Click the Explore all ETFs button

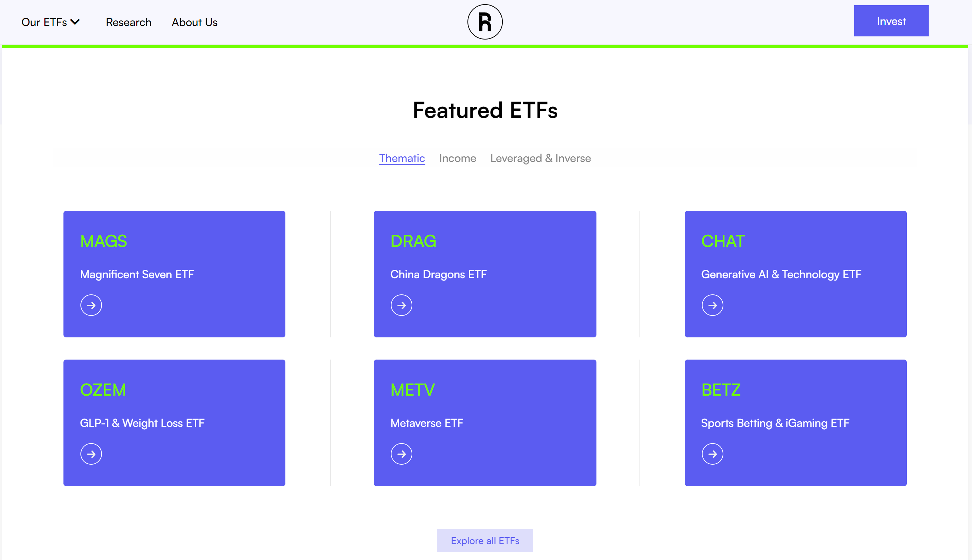pyautogui.click(x=485, y=541)
